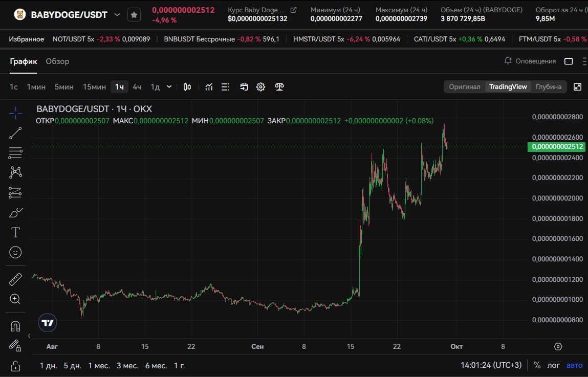Expand chart to fullscreen
The height and width of the screenshot is (377, 588).
click(577, 87)
